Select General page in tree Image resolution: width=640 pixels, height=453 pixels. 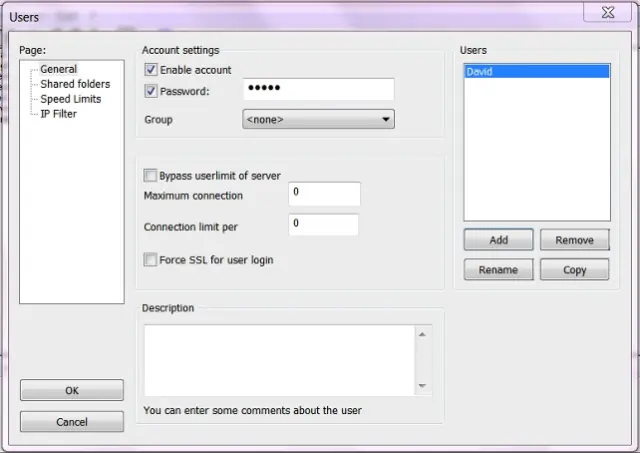(x=58, y=70)
